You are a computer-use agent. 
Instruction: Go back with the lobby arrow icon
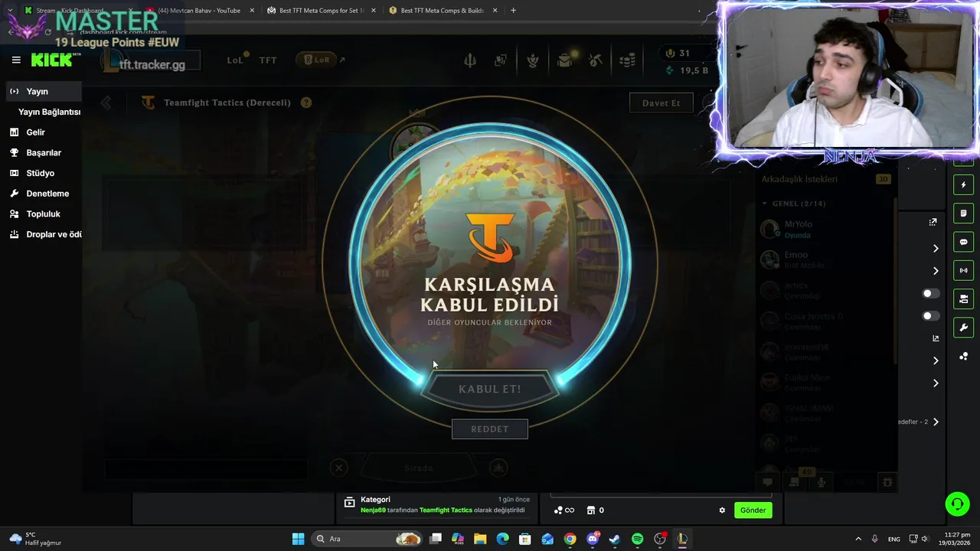[106, 103]
